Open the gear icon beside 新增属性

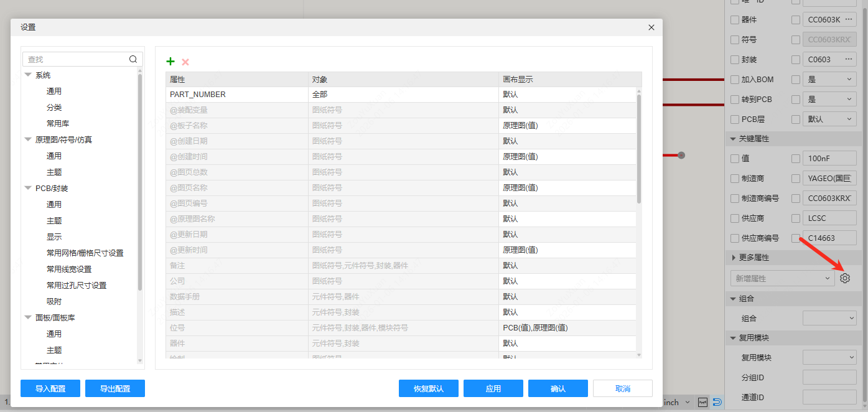tap(844, 278)
